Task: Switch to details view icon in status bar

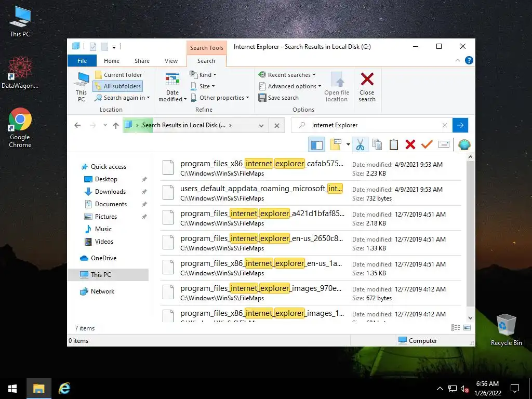Action: pyautogui.click(x=456, y=327)
